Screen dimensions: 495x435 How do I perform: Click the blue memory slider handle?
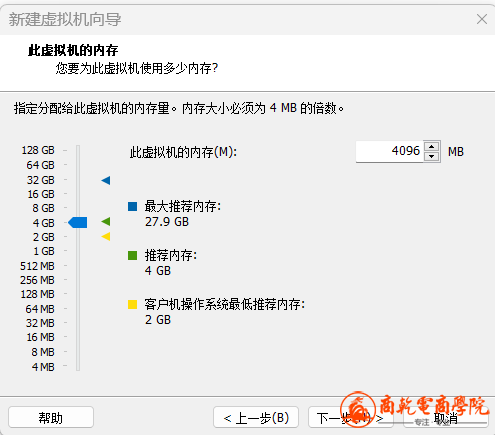tap(78, 222)
